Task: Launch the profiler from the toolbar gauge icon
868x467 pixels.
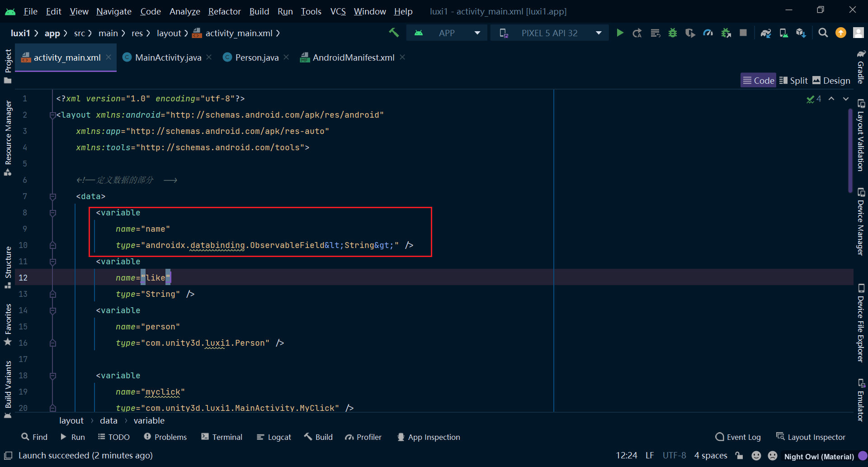Action: 708,33
